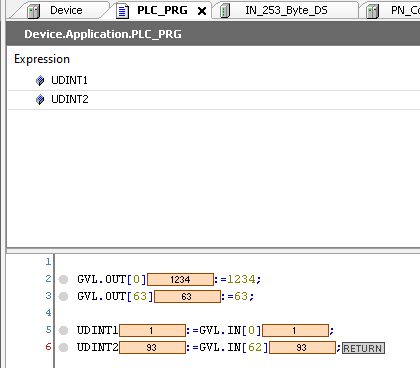
Task: Toggle breakpoint on code line 2
Action: [x=63, y=279]
